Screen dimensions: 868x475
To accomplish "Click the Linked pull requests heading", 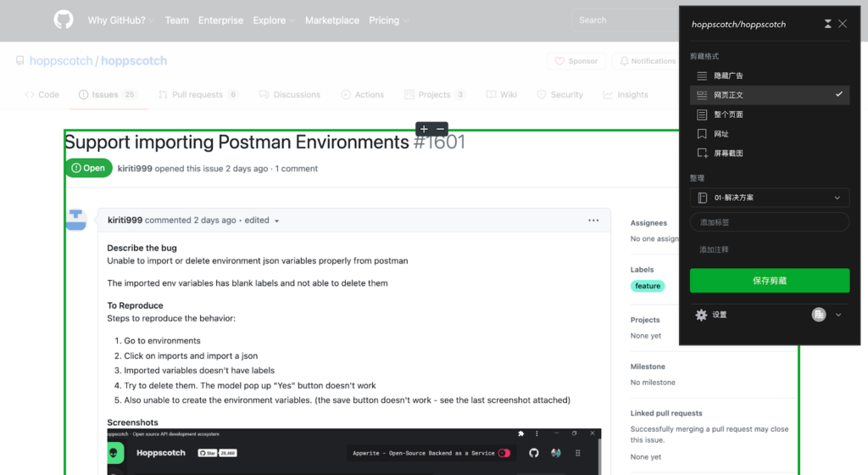I will click(666, 413).
